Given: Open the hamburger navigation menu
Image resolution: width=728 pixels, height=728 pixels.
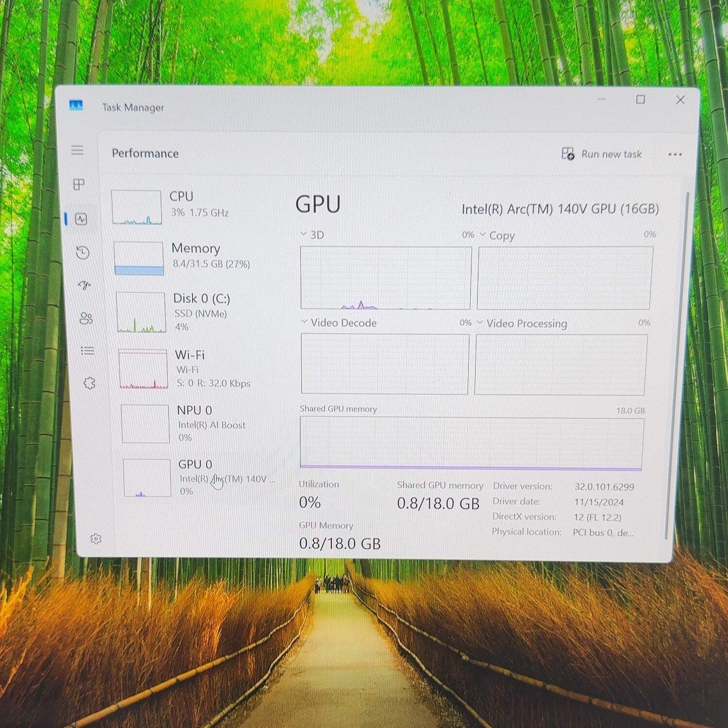Looking at the screenshot, I should click(78, 150).
